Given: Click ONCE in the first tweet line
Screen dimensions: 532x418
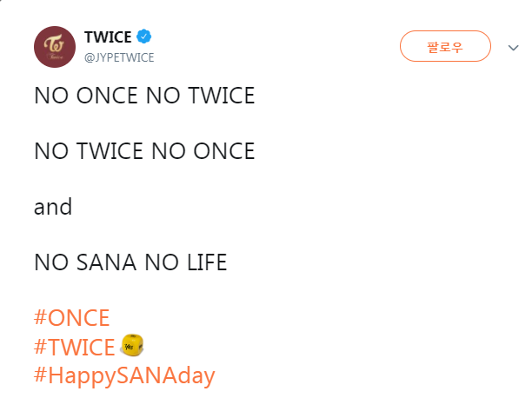Looking at the screenshot, I should [101, 96].
